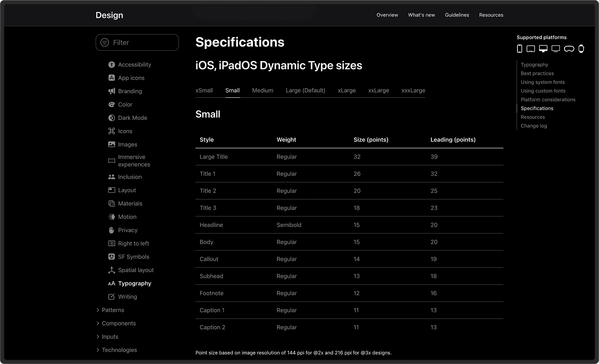Open Dark Mode page from sidebar
Image resolution: width=599 pixels, height=364 pixels.
(x=133, y=118)
